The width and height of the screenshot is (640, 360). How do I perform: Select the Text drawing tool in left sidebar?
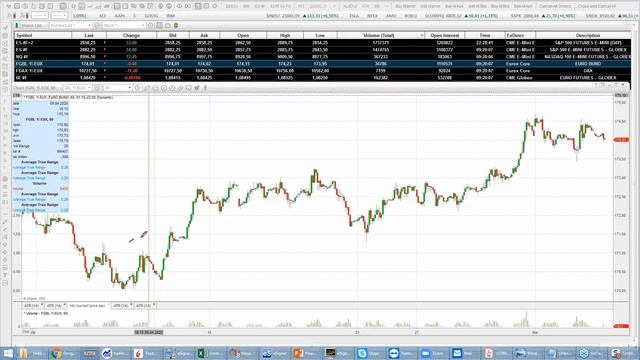coord(5,276)
